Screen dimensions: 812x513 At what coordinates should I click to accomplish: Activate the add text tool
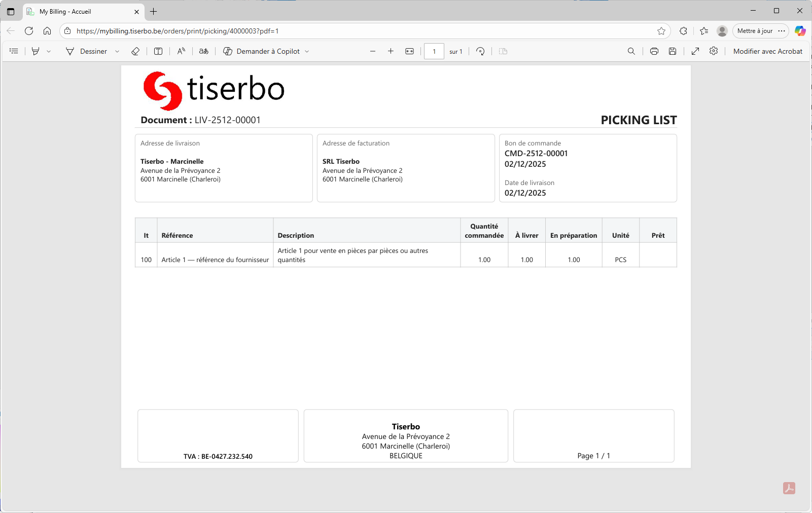point(158,51)
